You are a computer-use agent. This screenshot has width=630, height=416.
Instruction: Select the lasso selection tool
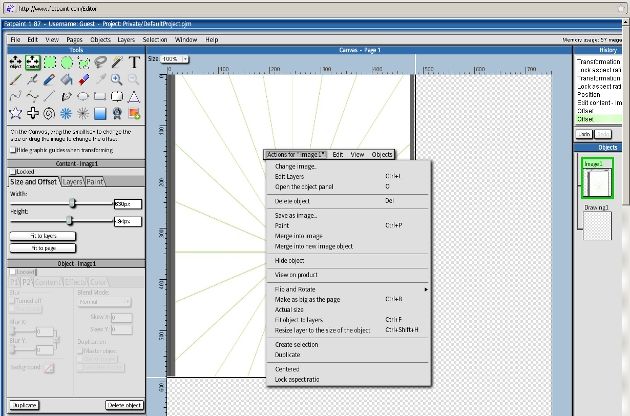(x=100, y=62)
